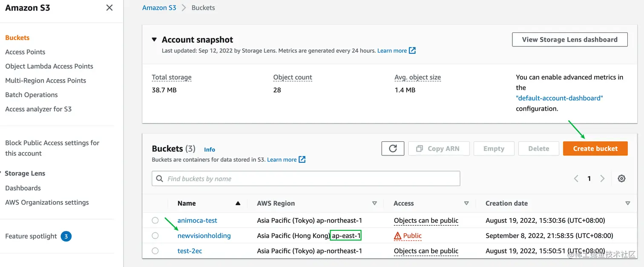Go to next page of buckets
The image size is (644, 267).
coord(602,178)
